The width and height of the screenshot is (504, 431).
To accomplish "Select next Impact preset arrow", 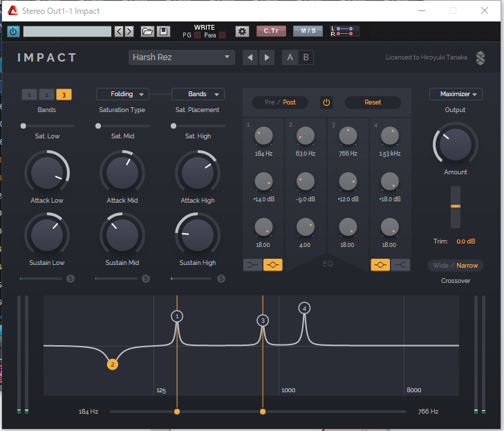I will click(x=267, y=57).
